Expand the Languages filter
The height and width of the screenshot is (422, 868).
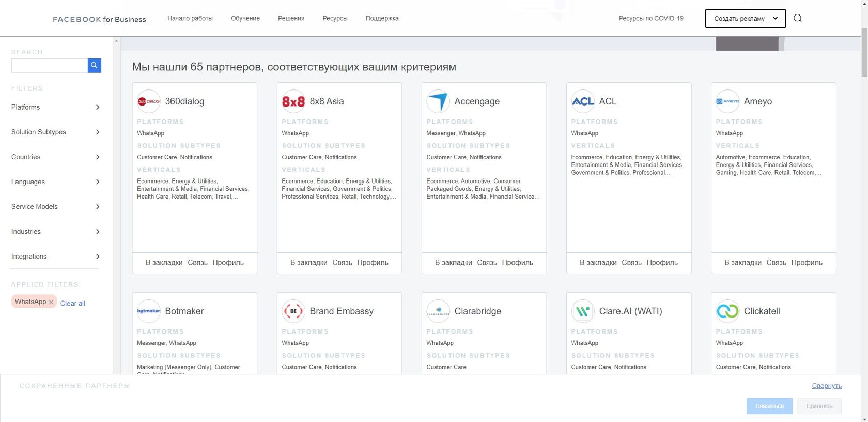click(x=55, y=182)
